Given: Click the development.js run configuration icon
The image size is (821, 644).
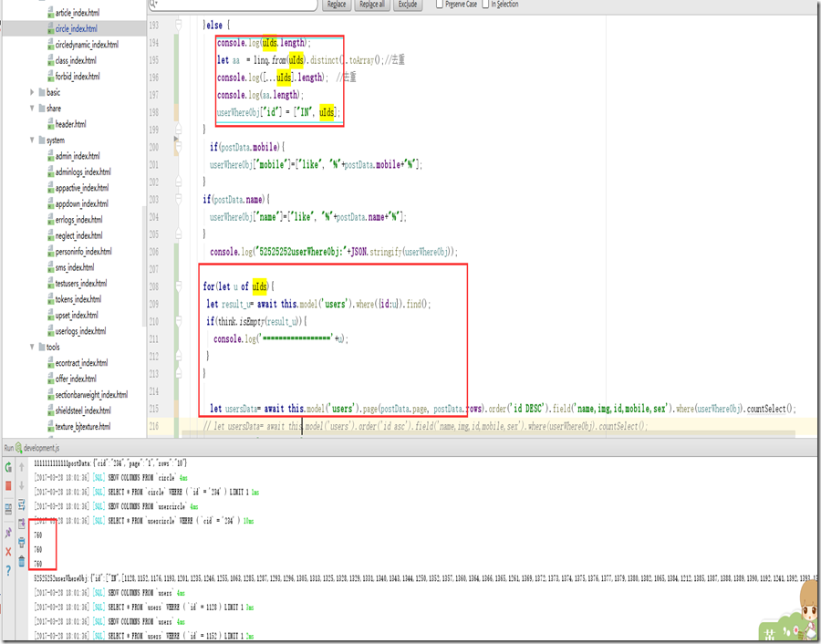Looking at the screenshot, I should (19, 448).
